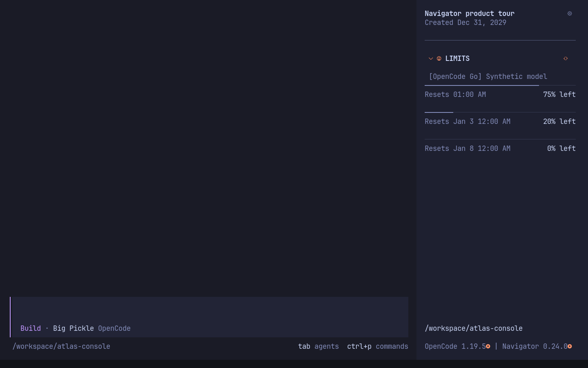This screenshot has width=588, height=368.
Task: Click the orange dot after OpenCode 1.19.5
Action: 488,346
